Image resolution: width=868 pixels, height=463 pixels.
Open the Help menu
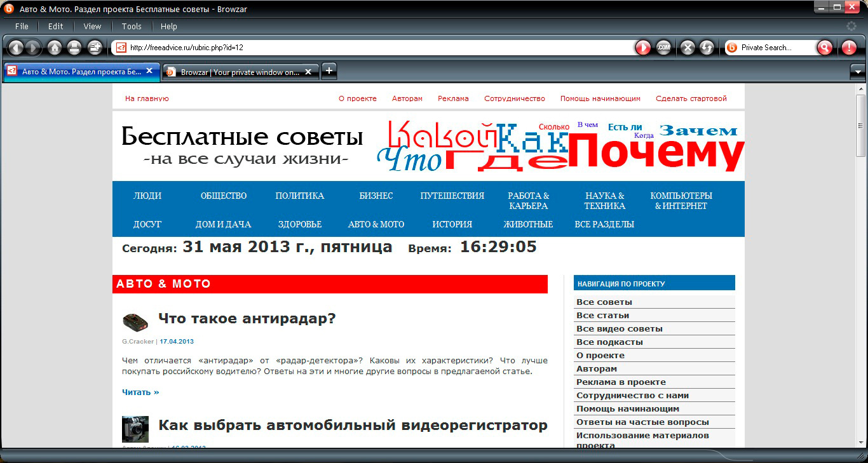tap(169, 26)
